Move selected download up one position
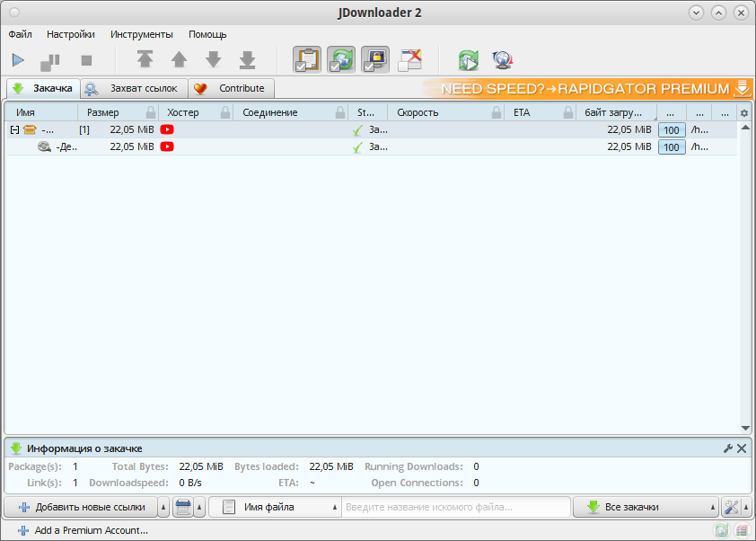The height and width of the screenshot is (541, 756). (x=179, y=60)
